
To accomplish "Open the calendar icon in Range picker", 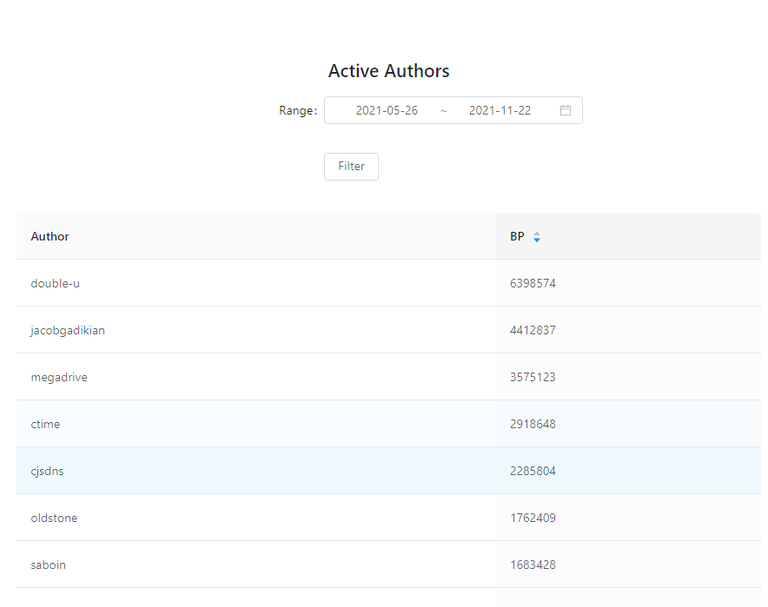I will coord(565,110).
